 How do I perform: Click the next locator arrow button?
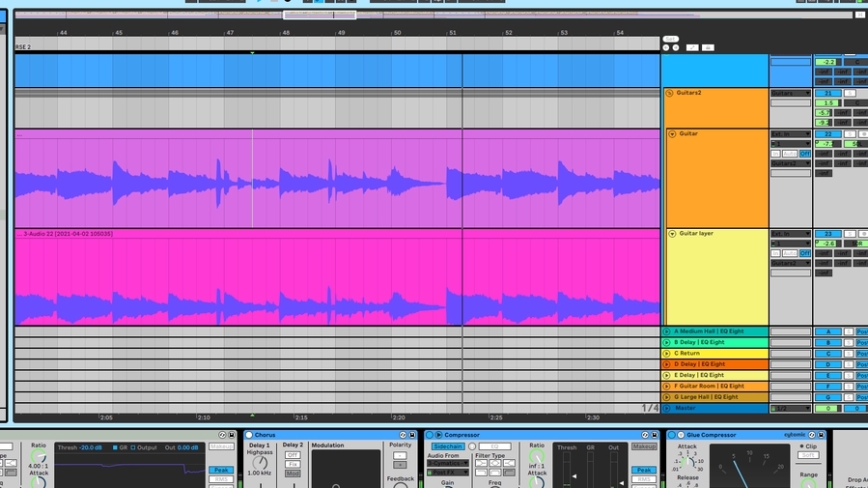point(676,47)
